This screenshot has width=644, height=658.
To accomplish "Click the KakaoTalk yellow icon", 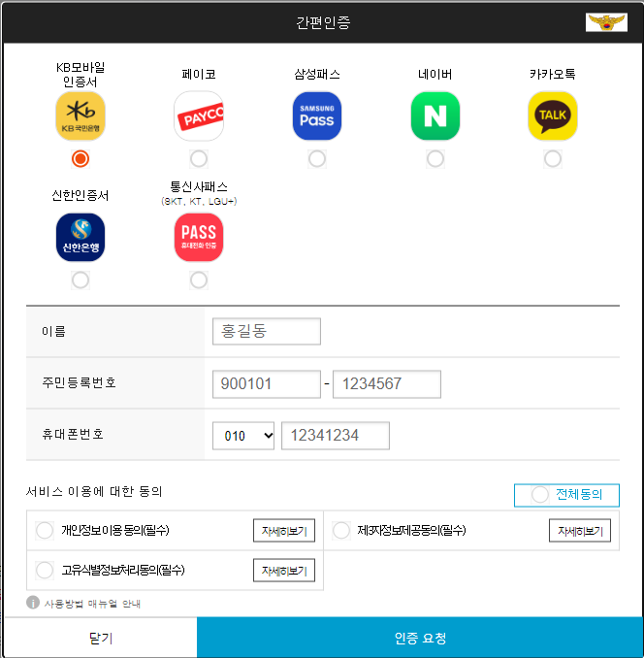I will [x=553, y=116].
